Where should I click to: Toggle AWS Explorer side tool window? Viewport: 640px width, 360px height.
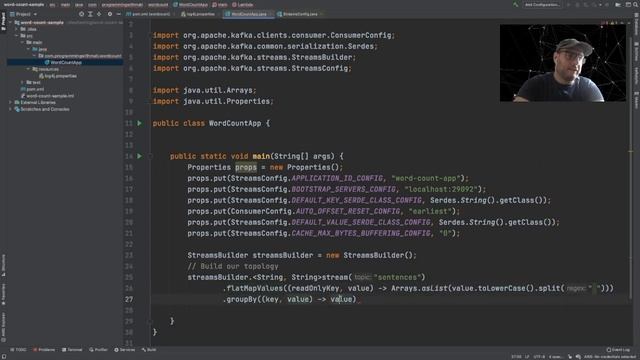tap(3, 327)
